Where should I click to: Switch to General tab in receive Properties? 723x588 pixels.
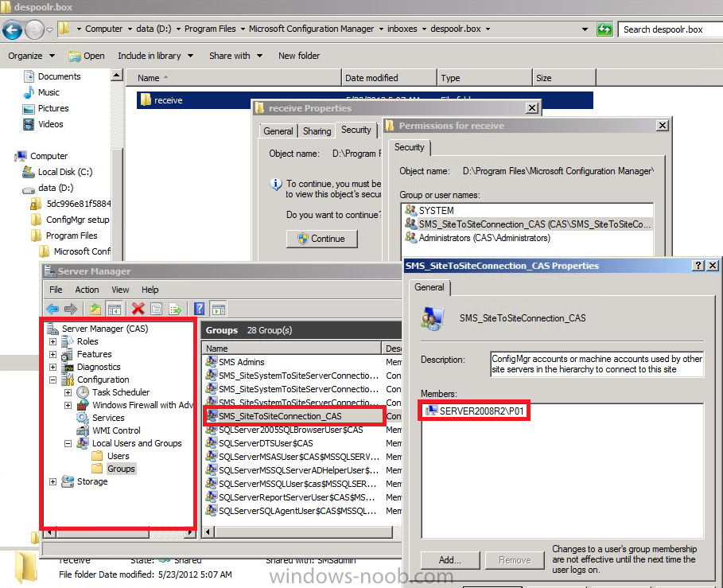[x=278, y=131]
